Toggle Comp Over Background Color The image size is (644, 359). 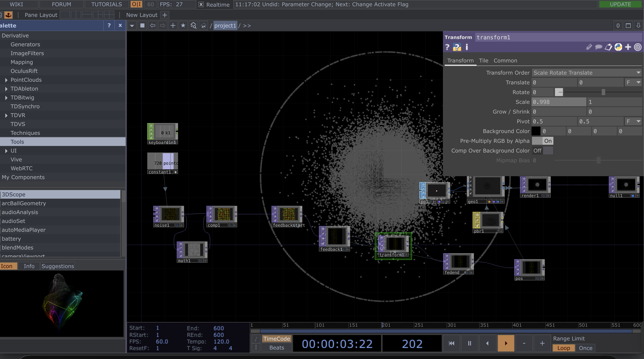(x=542, y=151)
